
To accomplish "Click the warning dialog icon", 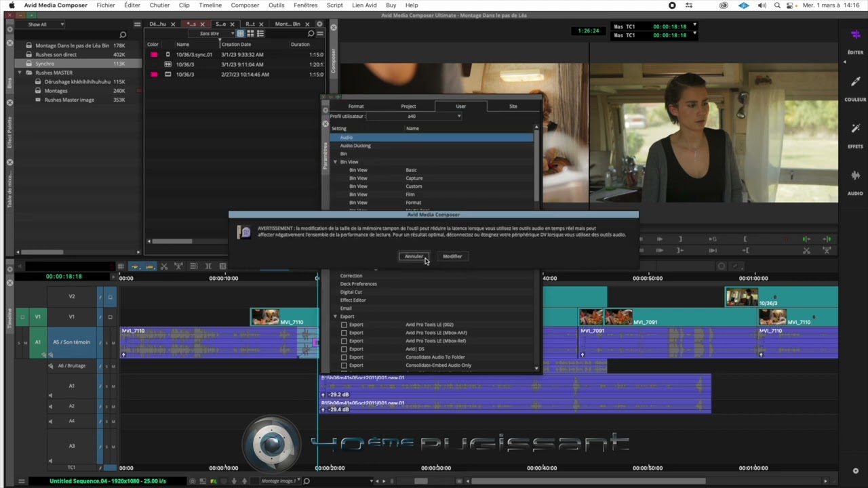I will [x=245, y=232].
